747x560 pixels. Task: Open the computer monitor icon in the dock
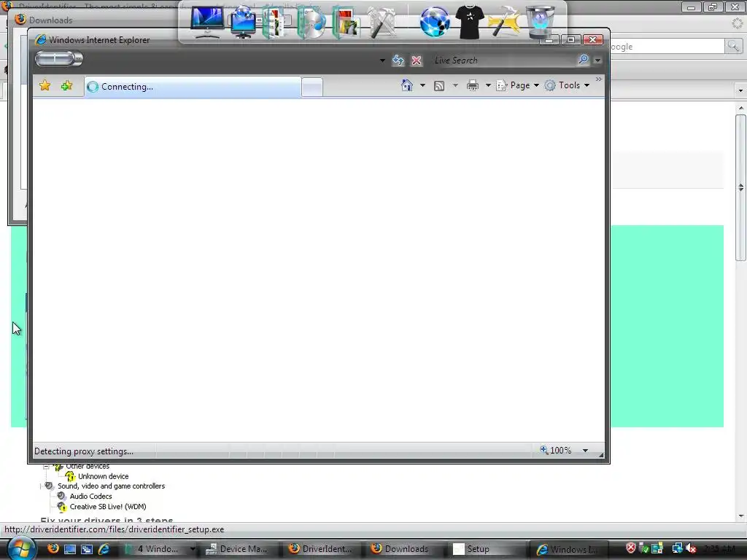[x=206, y=22]
